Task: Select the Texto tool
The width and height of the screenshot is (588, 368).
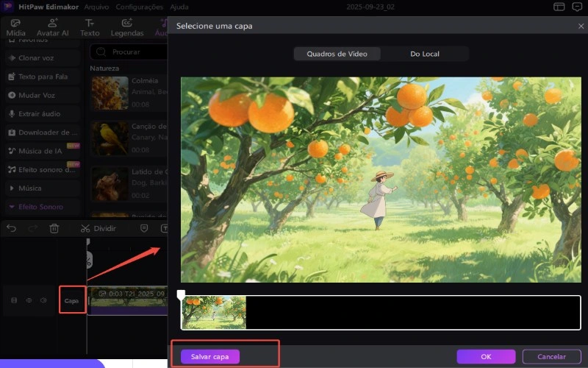Action: click(90, 28)
